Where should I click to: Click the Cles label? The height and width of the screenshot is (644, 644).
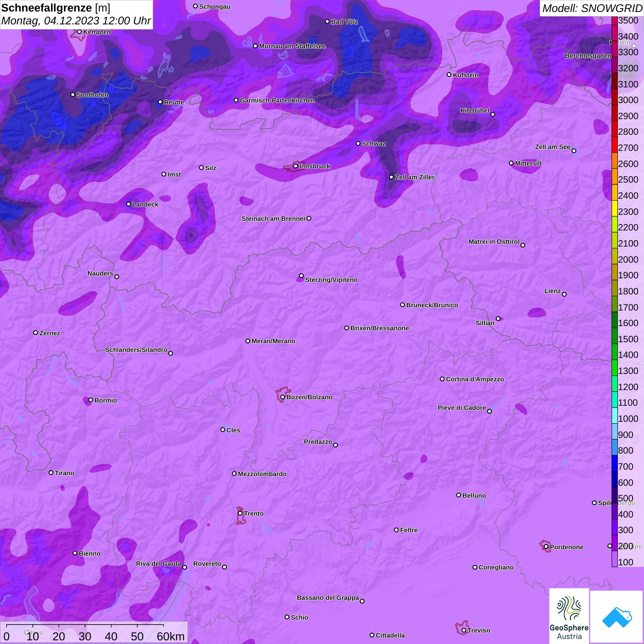tap(233, 430)
